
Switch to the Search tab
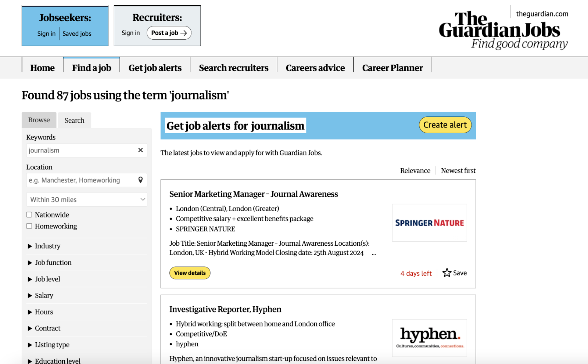(75, 120)
